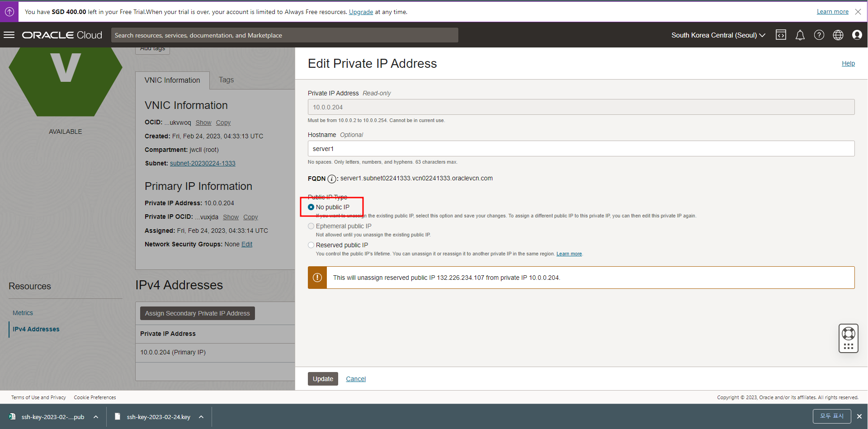The width and height of the screenshot is (868, 429).
Task: Click the Private IP Address column header
Action: (x=168, y=334)
